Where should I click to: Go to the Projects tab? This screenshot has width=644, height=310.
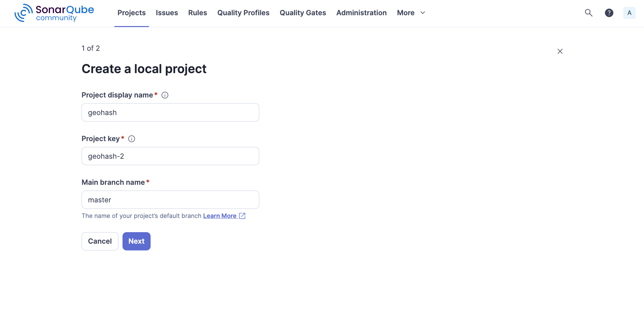pyautogui.click(x=131, y=13)
